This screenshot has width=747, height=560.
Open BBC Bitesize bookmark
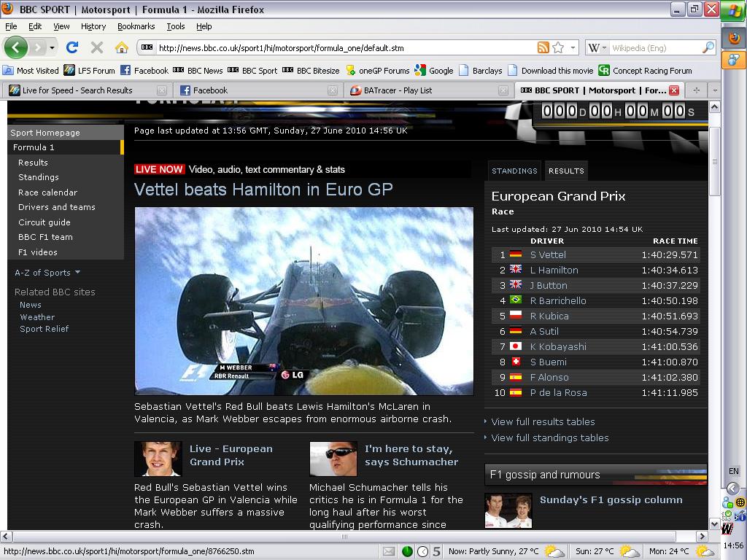311,71
